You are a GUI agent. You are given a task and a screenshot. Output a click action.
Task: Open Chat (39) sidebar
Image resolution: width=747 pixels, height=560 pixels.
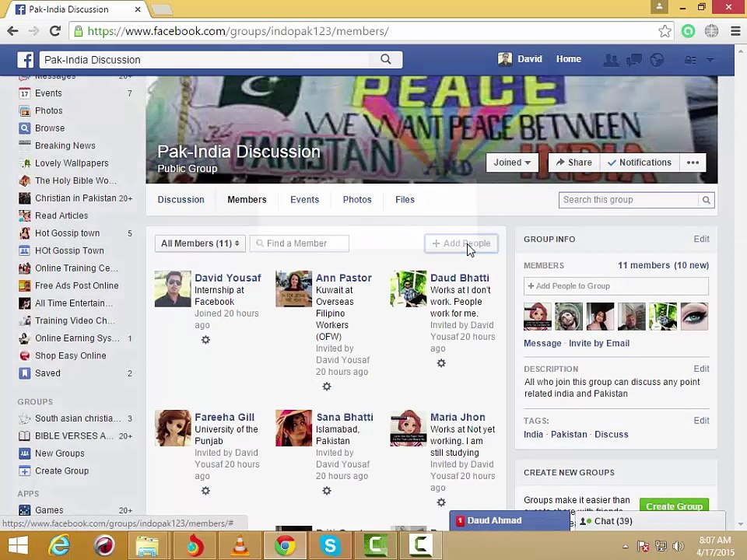pyautogui.click(x=649, y=521)
